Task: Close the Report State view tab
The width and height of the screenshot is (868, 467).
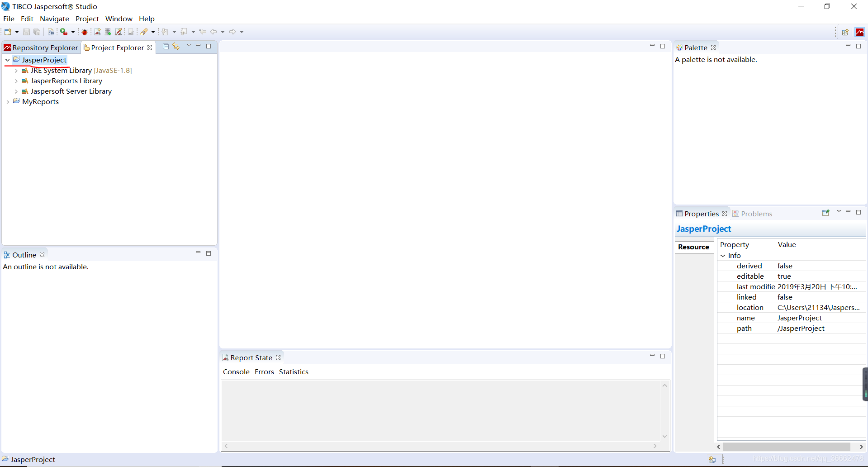Action: (278, 357)
